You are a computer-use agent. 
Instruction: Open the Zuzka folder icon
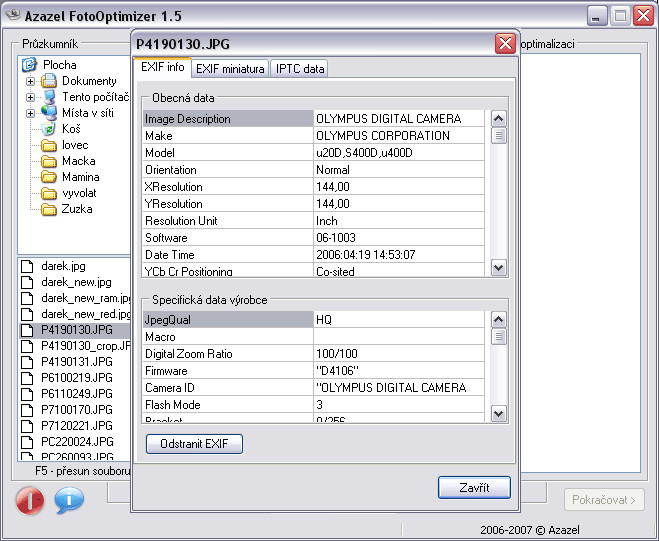click(x=49, y=209)
